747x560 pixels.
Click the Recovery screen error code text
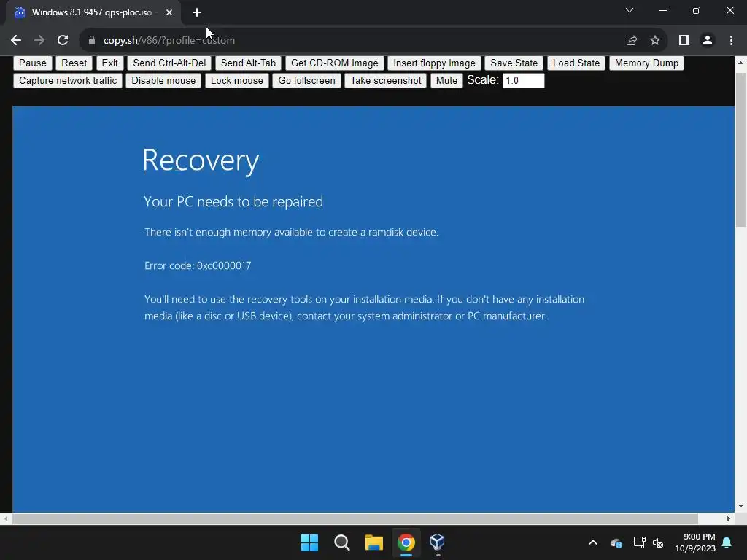click(198, 265)
